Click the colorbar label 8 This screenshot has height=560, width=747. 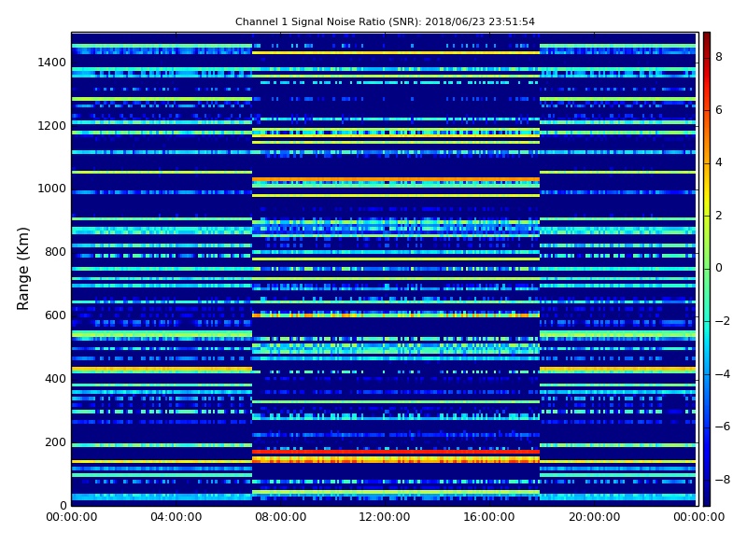719,57
